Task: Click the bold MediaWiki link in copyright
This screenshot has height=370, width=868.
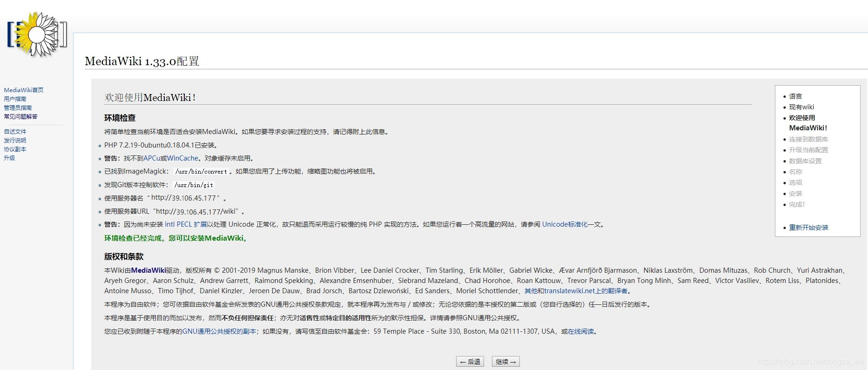Action: click(148, 270)
